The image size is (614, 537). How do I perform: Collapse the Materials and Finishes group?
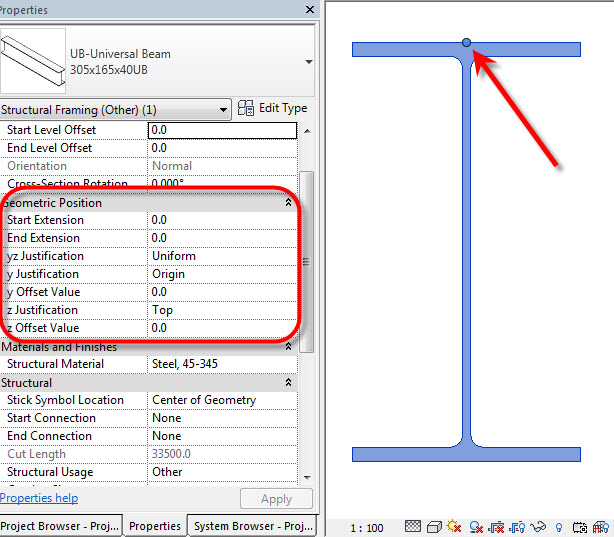[x=288, y=347]
